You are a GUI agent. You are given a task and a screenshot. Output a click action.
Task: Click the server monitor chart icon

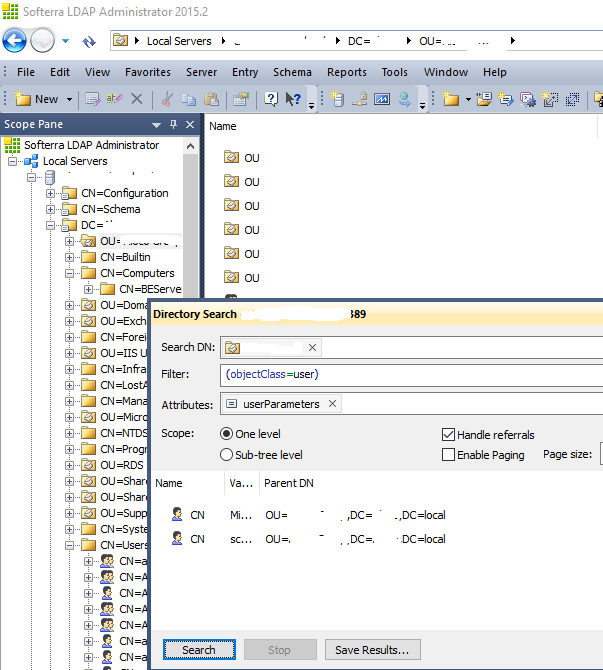coord(382,99)
